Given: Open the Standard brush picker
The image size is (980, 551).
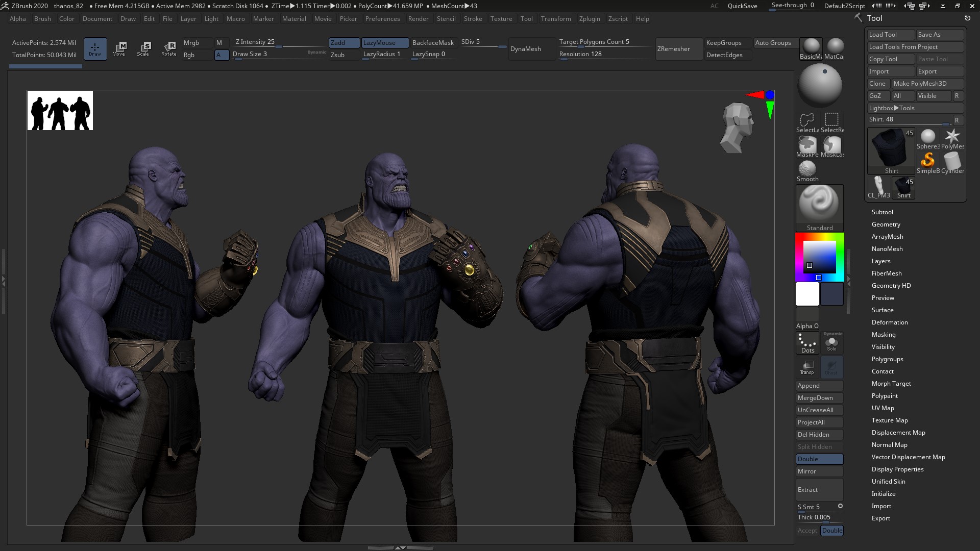Looking at the screenshot, I should 819,208.
